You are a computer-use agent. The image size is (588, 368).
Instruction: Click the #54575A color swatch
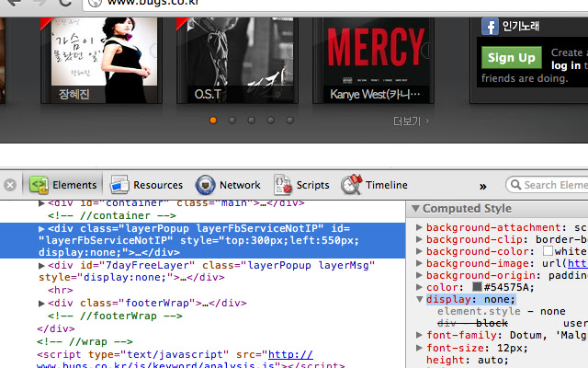[477, 286]
